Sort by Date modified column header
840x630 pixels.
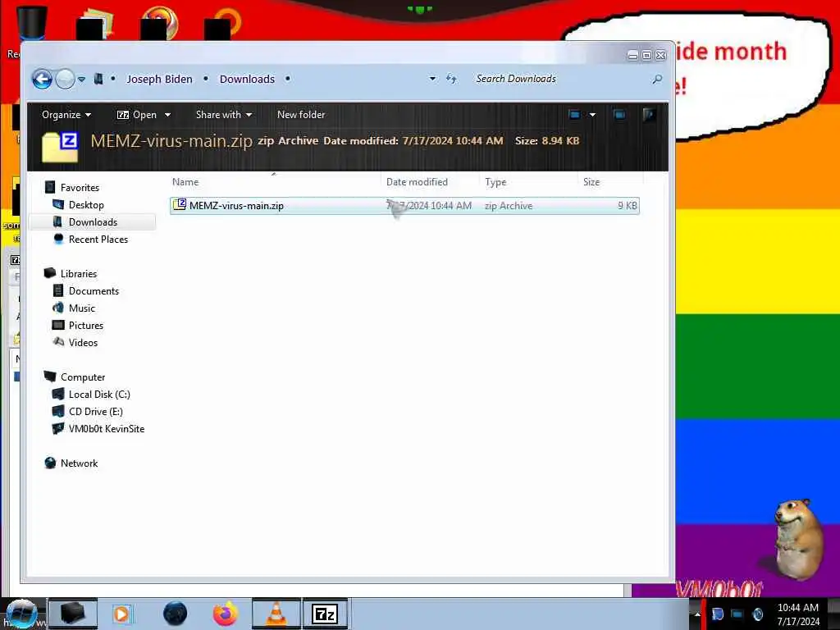click(430, 182)
